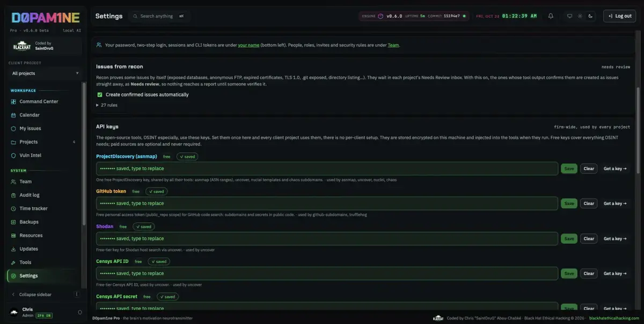Viewport: 644px width, 324px height.
Task: Select Settings in the sidebar
Action: pyautogui.click(x=43, y=276)
